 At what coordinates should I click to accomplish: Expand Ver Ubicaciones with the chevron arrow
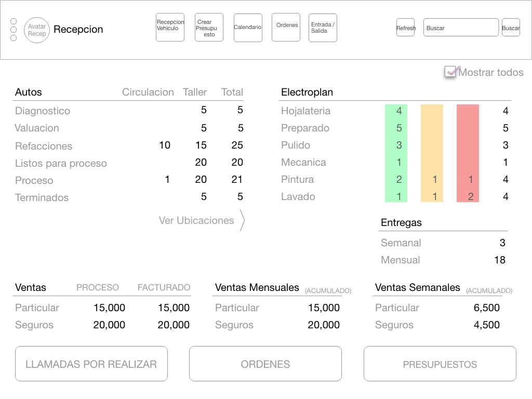point(242,220)
